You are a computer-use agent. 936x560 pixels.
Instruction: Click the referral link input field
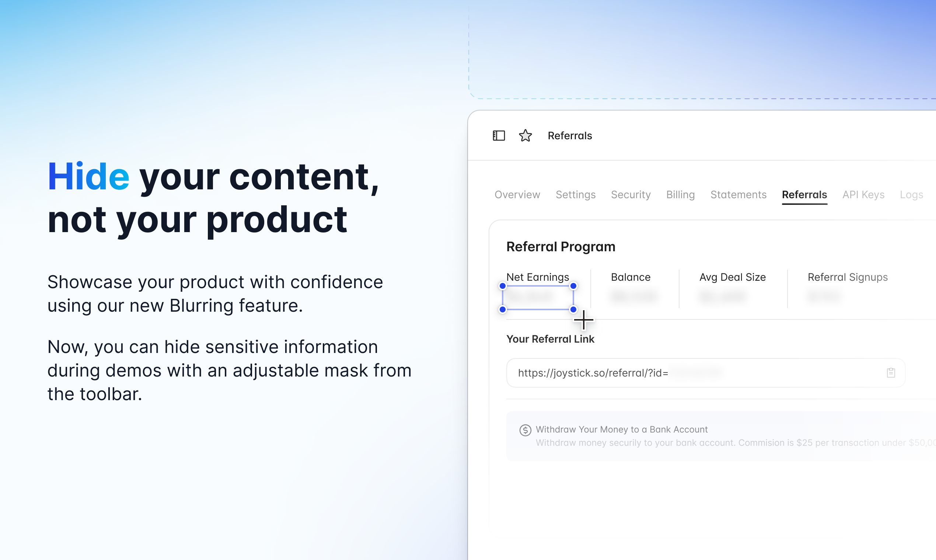(705, 372)
